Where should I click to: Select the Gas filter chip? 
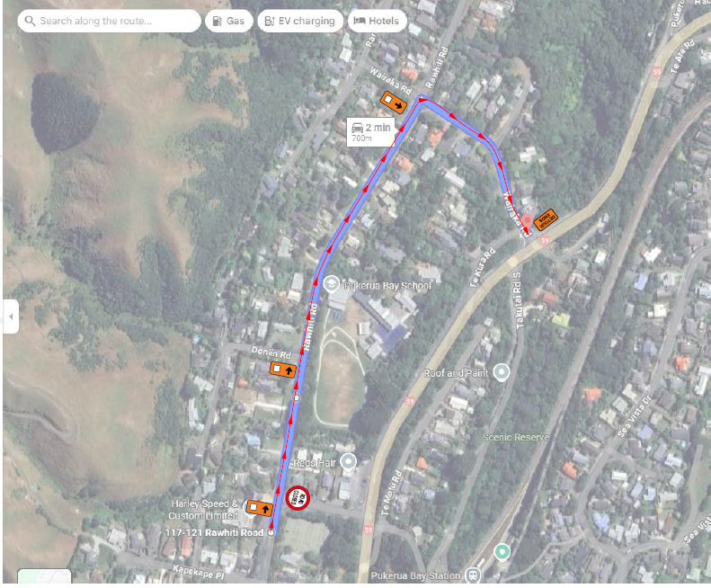pyautogui.click(x=229, y=21)
